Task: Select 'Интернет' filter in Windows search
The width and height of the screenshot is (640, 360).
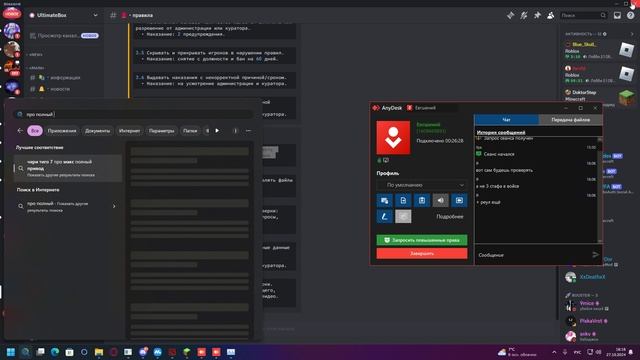Action: tap(129, 131)
